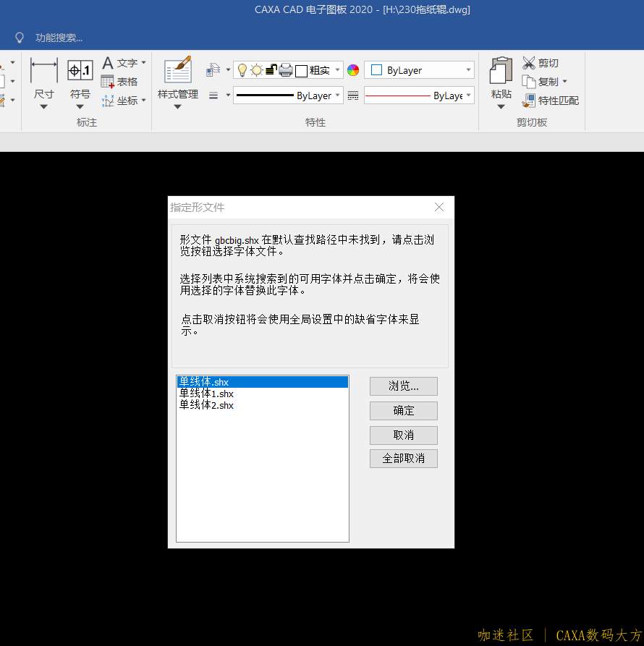Select 单线体1.shx in the font list
644x646 pixels.
pos(207,394)
